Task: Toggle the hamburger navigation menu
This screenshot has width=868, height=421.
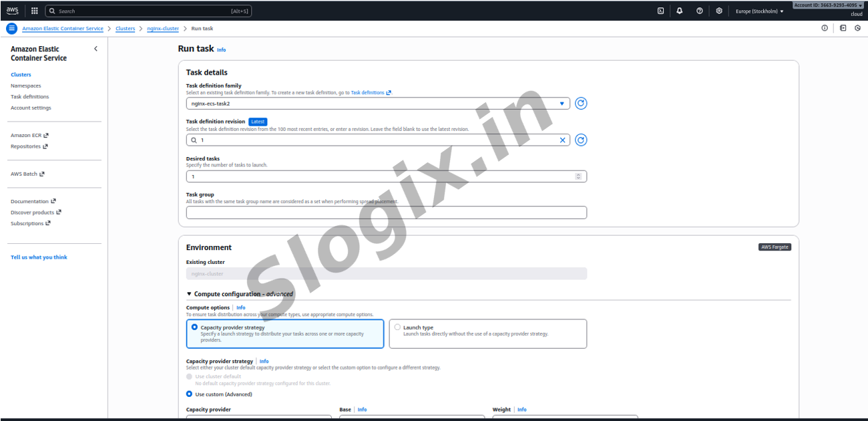Action: tap(11, 29)
